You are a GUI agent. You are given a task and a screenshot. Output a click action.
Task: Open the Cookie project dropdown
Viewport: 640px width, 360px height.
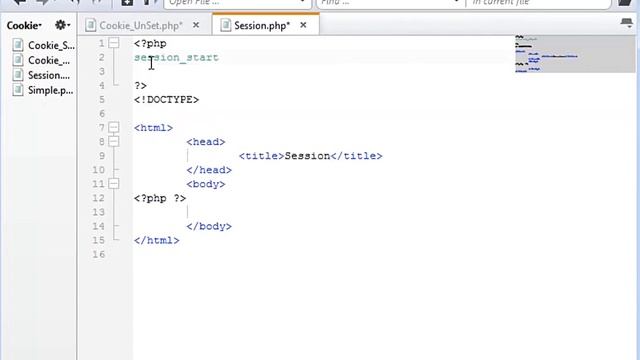(x=24, y=25)
